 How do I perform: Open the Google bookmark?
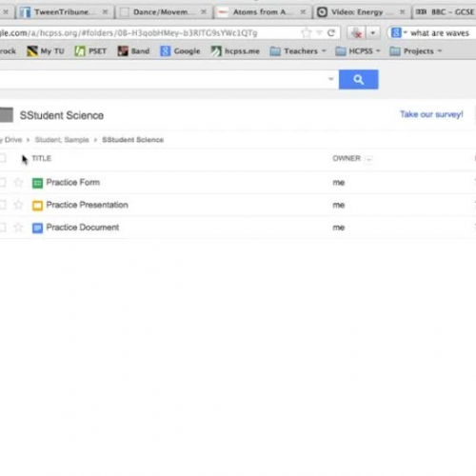pyautogui.click(x=180, y=51)
